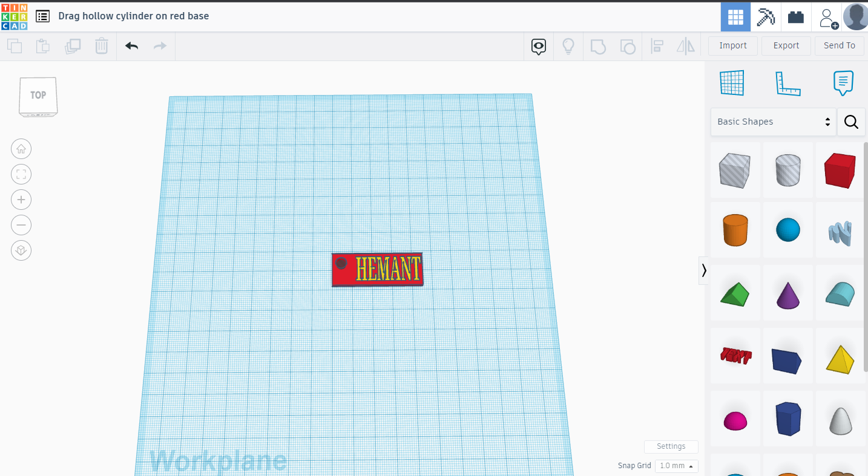Toggle Show All lightbulb icon
This screenshot has height=476, width=868.
point(568,47)
